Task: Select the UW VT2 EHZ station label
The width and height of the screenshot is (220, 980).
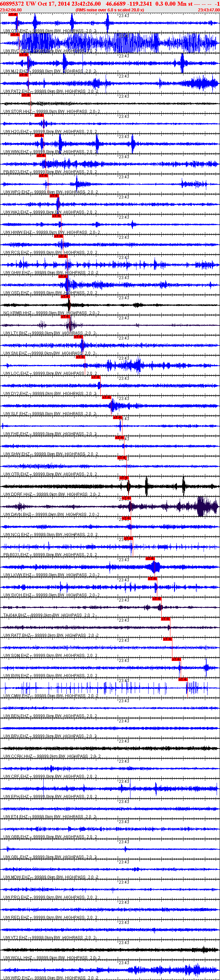Action: pos(50,938)
